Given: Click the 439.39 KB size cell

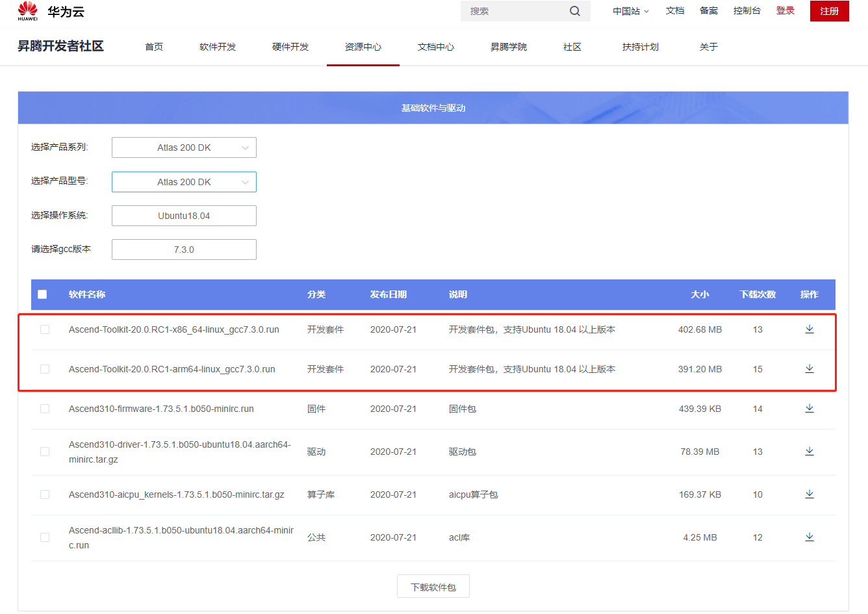Looking at the screenshot, I should [x=700, y=409].
